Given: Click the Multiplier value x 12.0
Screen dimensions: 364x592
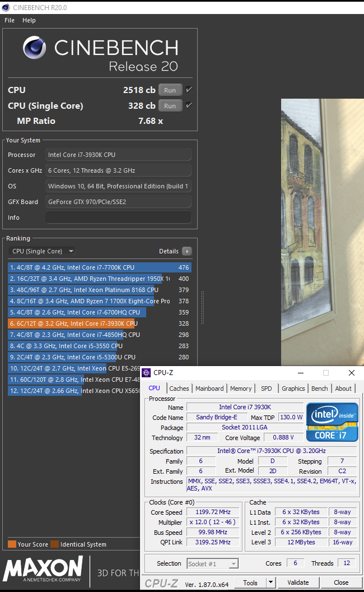Looking at the screenshot, I should click(213, 522).
